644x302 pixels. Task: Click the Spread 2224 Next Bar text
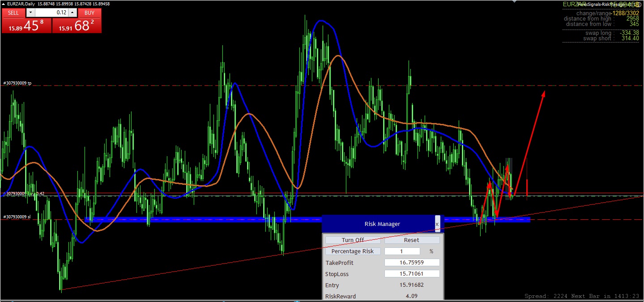pyautogui.click(x=583, y=296)
